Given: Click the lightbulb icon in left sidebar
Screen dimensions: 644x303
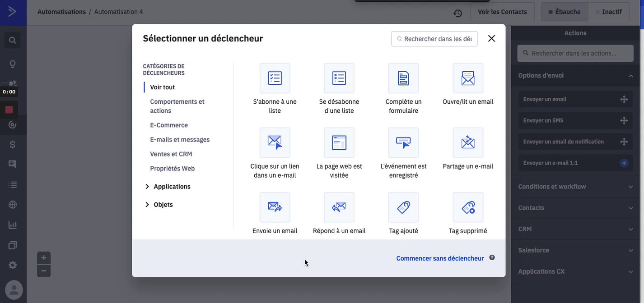Looking at the screenshot, I should click(13, 64).
